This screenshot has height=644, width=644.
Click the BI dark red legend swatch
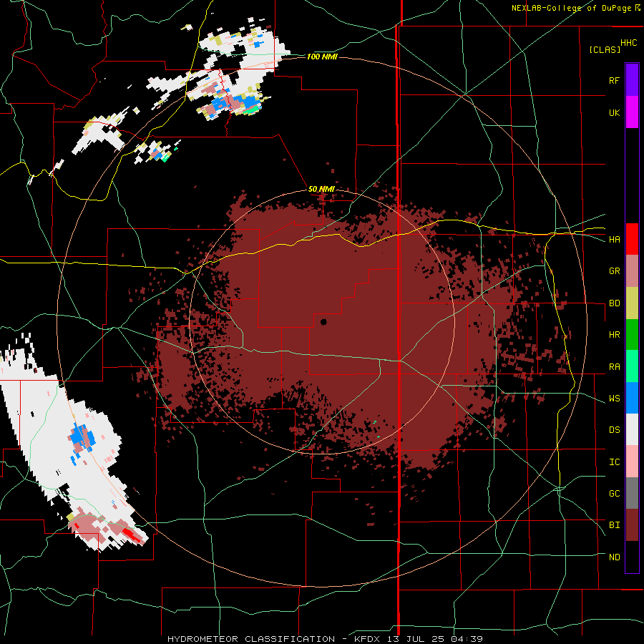(632, 525)
